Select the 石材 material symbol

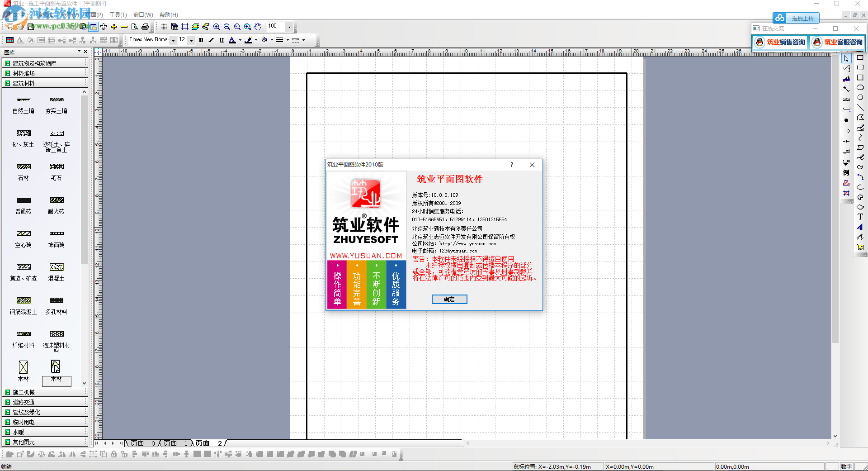pos(24,171)
